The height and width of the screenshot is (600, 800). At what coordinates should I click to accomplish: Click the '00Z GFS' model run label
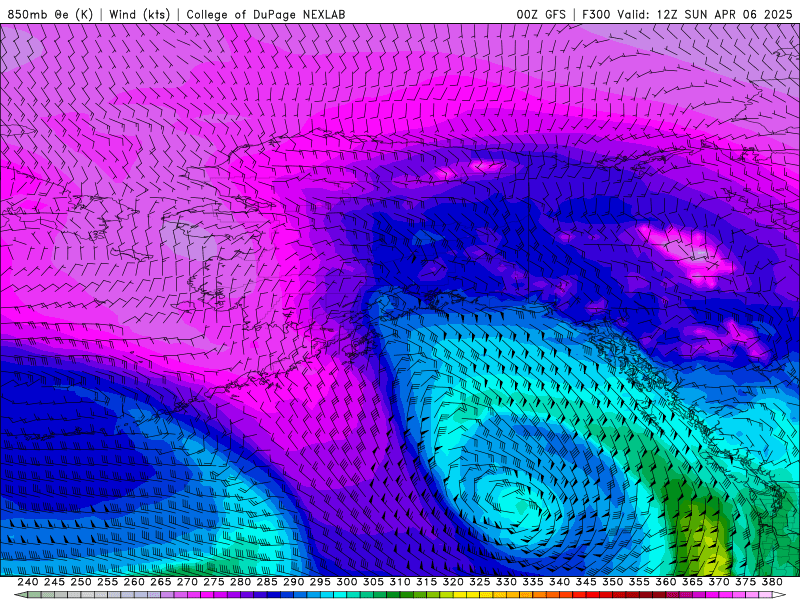[541, 14]
